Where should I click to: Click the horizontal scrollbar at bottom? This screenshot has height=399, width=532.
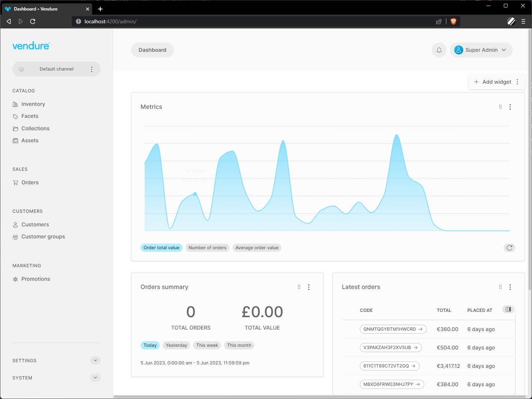click(319, 396)
